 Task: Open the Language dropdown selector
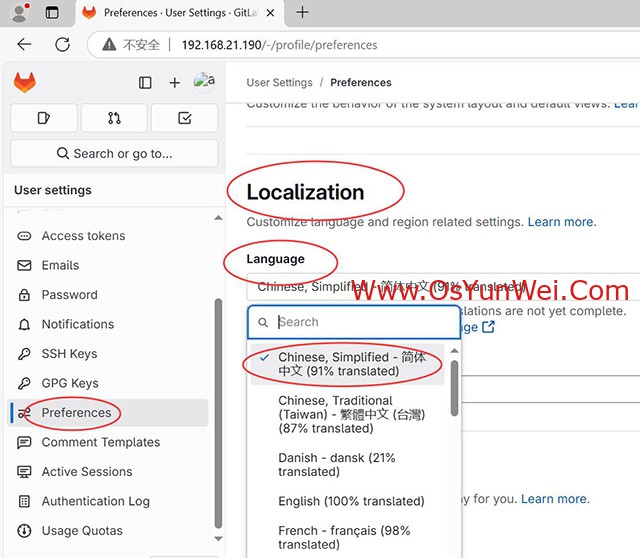pyautogui.click(x=443, y=287)
